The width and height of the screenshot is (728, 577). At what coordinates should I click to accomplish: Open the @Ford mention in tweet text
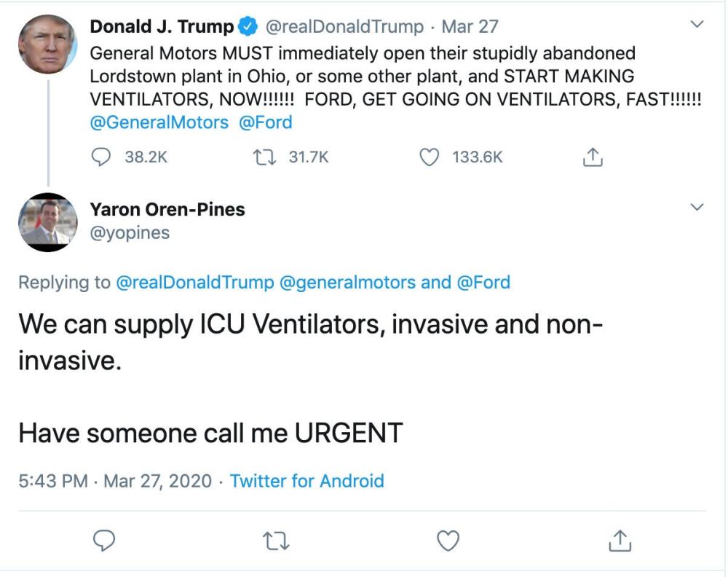tap(266, 122)
